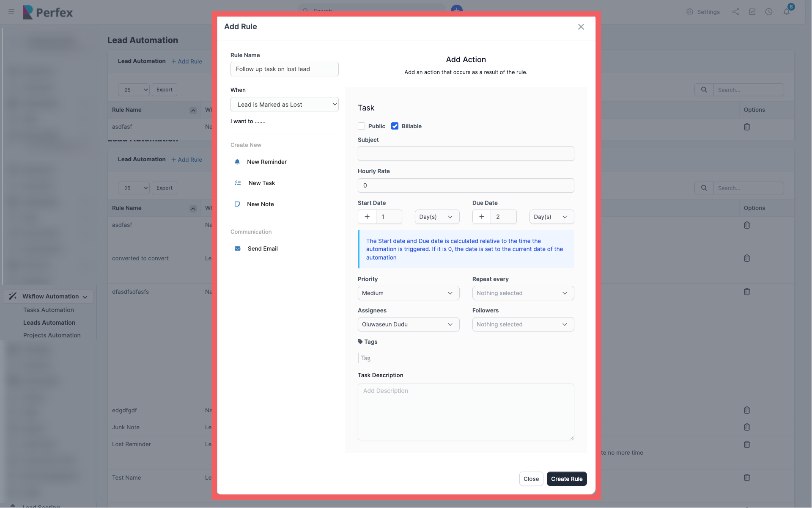The image size is (812, 508).
Task: Open the clock history icon in top bar
Action: click(x=769, y=12)
